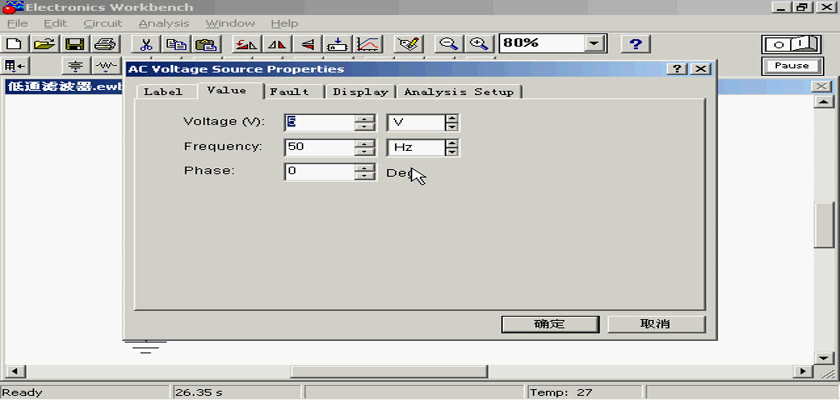Image resolution: width=840 pixels, height=400 pixels.
Task: Close the 低通滤波器.ewb circuit window
Action: (822, 87)
